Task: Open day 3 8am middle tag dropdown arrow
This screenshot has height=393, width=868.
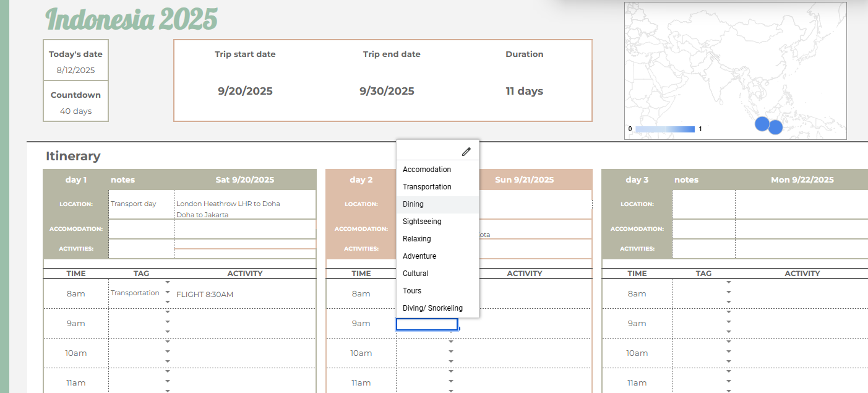Action: pyautogui.click(x=728, y=292)
